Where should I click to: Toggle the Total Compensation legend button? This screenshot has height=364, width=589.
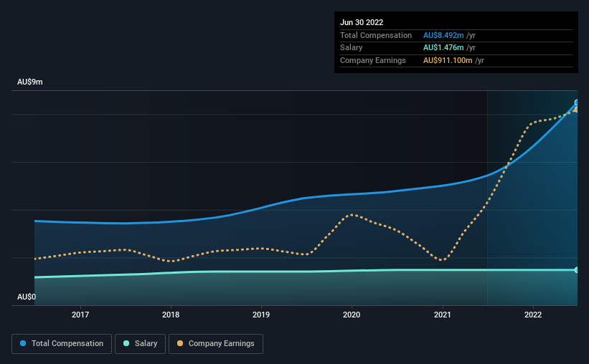[62, 344]
